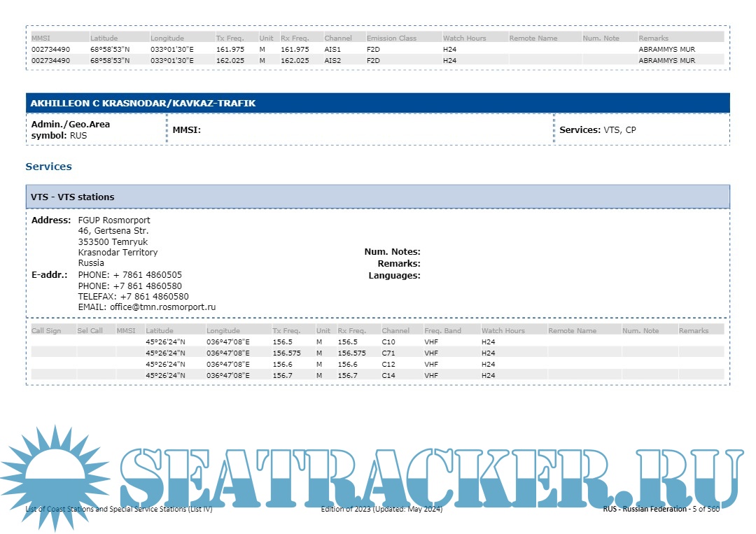Select the AIS2 channel cell
Image resolution: width=756 pixels, height=534 pixels.
coord(332,61)
